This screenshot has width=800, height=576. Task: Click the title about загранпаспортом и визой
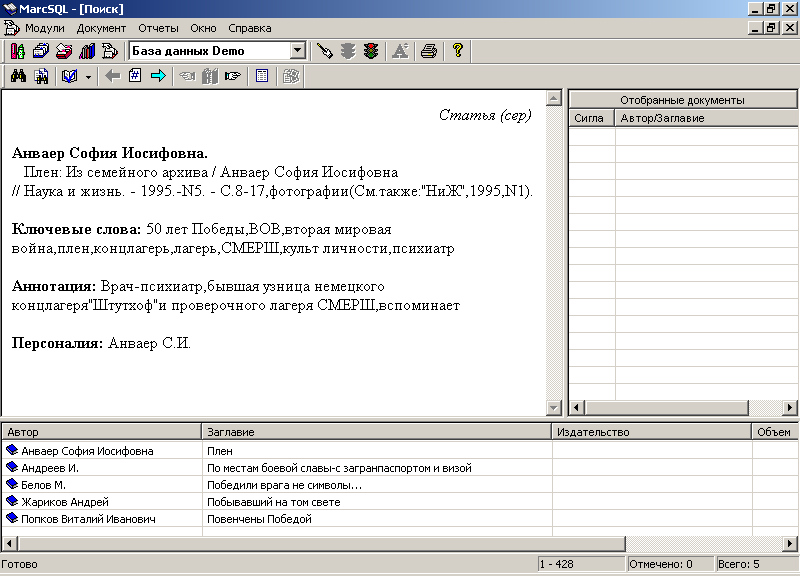339,468
